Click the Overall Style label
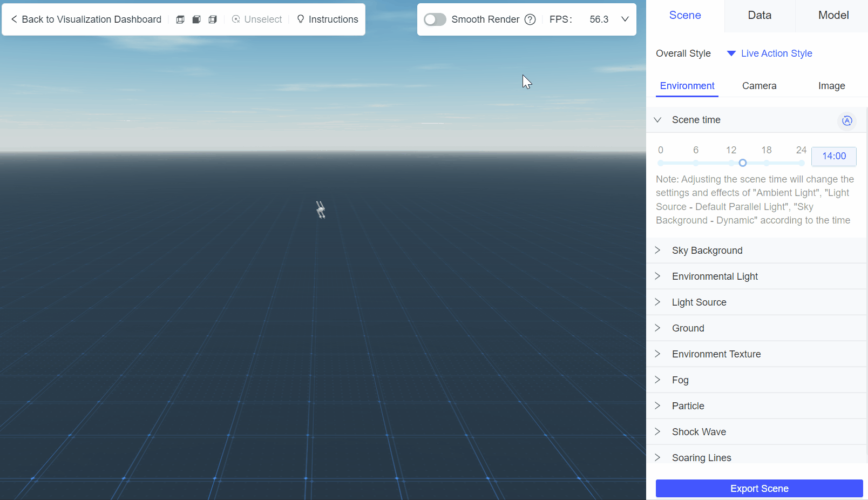The width and height of the screenshot is (868, 500). point(683,53)
